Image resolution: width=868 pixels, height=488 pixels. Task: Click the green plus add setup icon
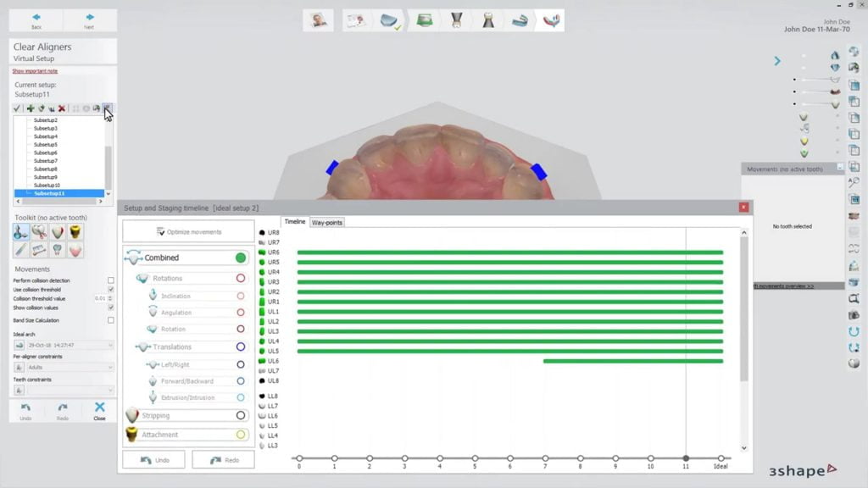pos(31,108)
